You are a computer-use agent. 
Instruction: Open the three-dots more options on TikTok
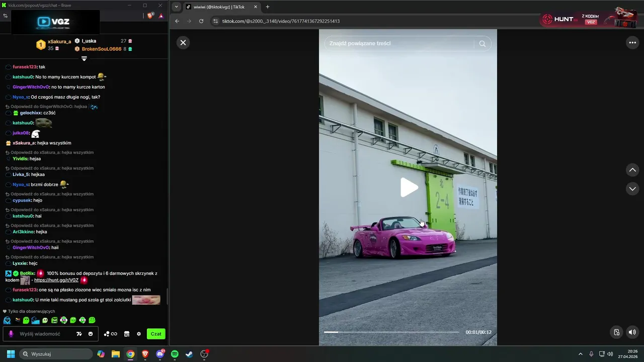coord(632,43)
